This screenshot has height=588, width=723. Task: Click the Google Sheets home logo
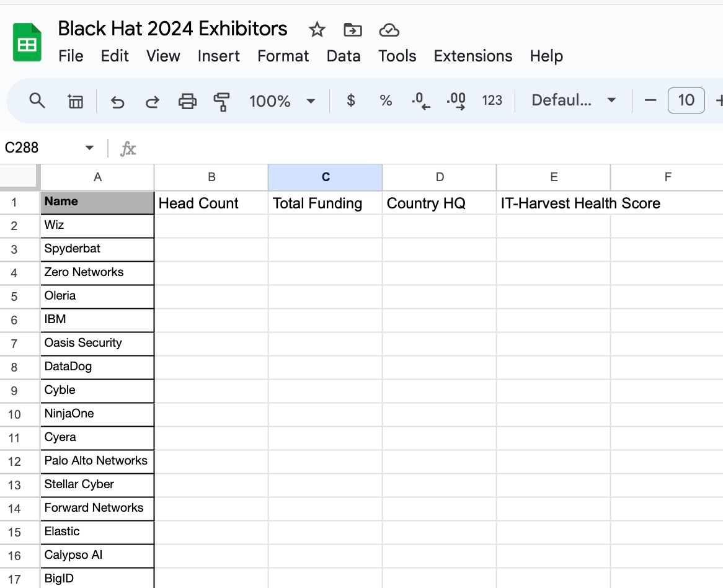tap(27, 42)
